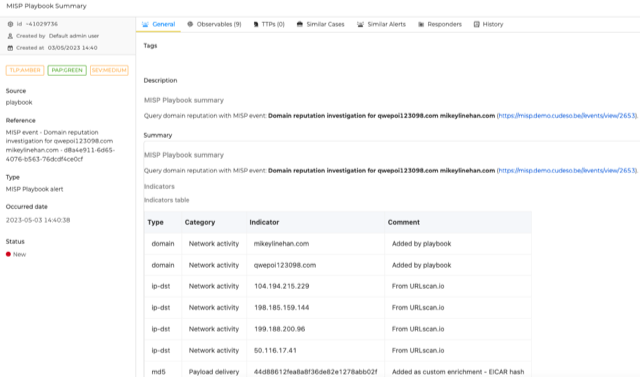640x377 pixels.
Task: Click the Id ~41029736 value
Action: point(42,24)
